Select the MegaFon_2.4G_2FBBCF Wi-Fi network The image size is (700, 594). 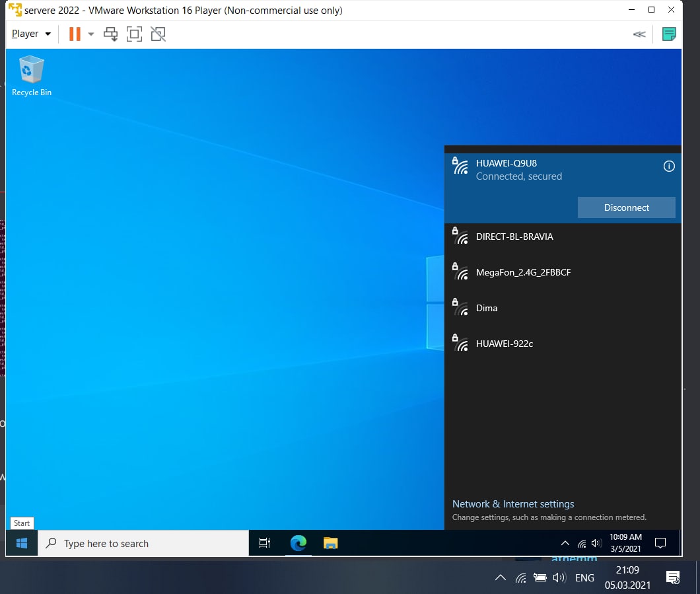(x=563, y=272)
